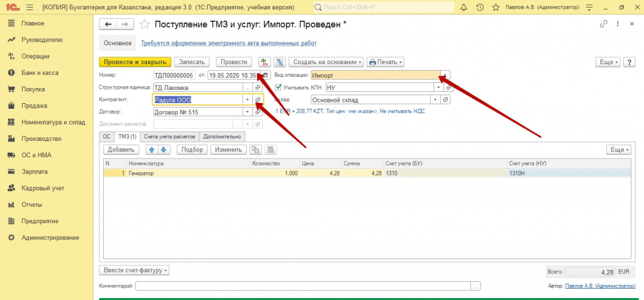644x300 pixels.
Task: Open Ввести счет-фактуру dropdown
Action: click(x=135, y=270)
